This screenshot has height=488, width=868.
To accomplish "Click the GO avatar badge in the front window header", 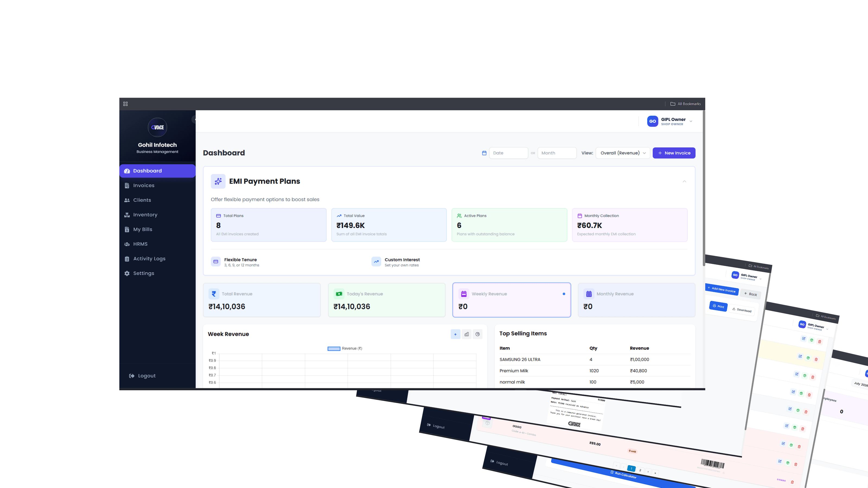I will pyautogui.click(x=652, y=121).
